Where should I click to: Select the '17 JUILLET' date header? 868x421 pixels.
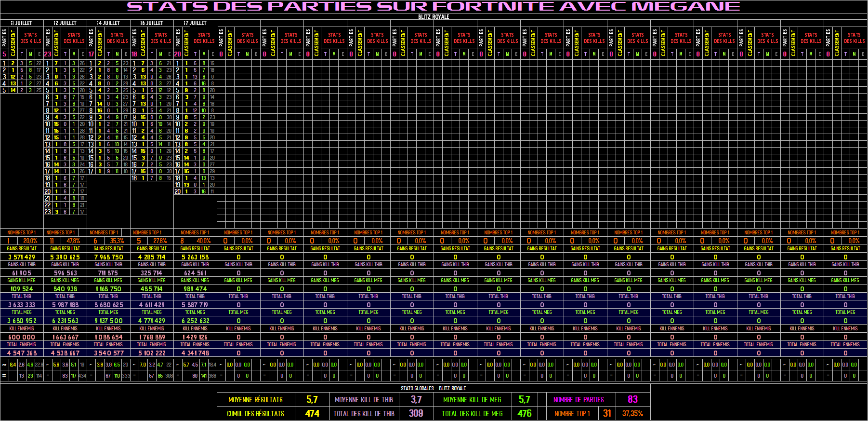pyautogui.click(x=195, y=23)
